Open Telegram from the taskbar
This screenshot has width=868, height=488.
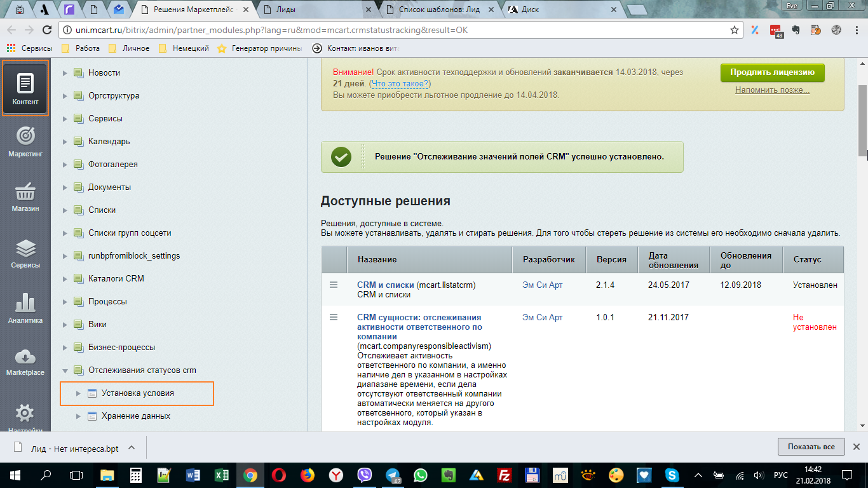pyautogui.click(x=393, y=475)
